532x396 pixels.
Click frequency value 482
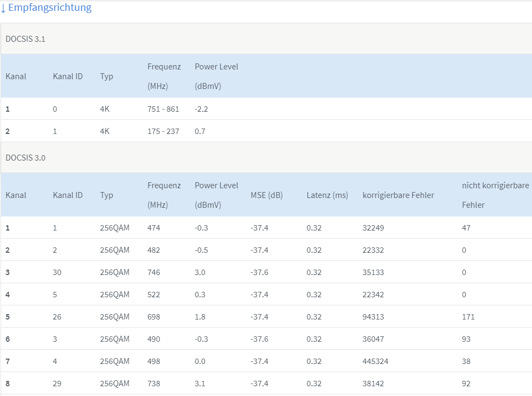[x=153, y=250]
